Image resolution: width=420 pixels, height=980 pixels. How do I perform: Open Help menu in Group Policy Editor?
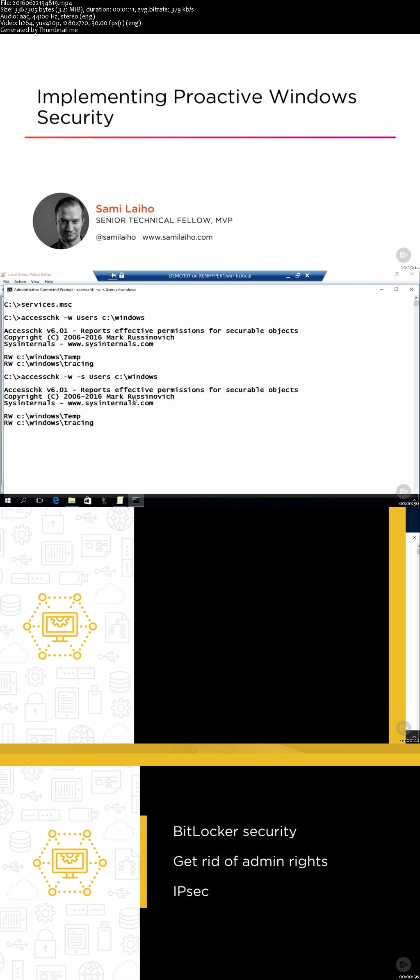49,282
